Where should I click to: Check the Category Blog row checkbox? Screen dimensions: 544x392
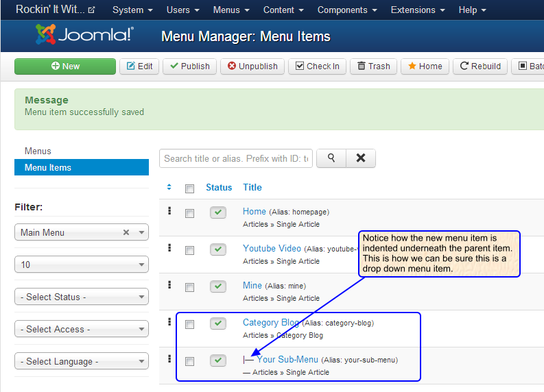[189, 324]
